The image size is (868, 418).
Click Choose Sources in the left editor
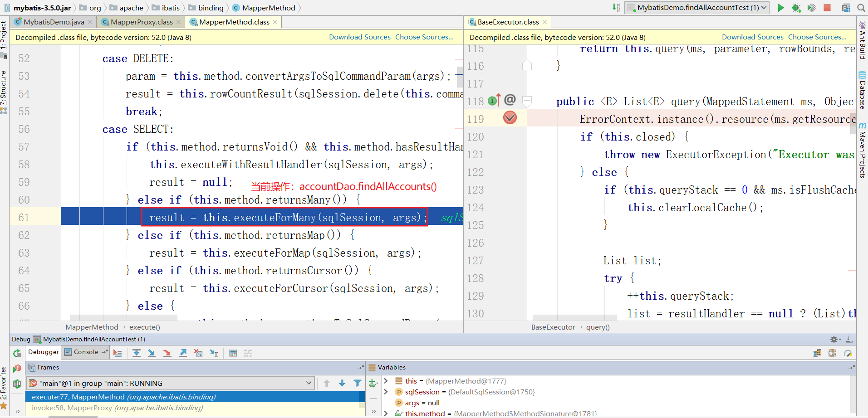pyautogui.click(x=424, y=37)
